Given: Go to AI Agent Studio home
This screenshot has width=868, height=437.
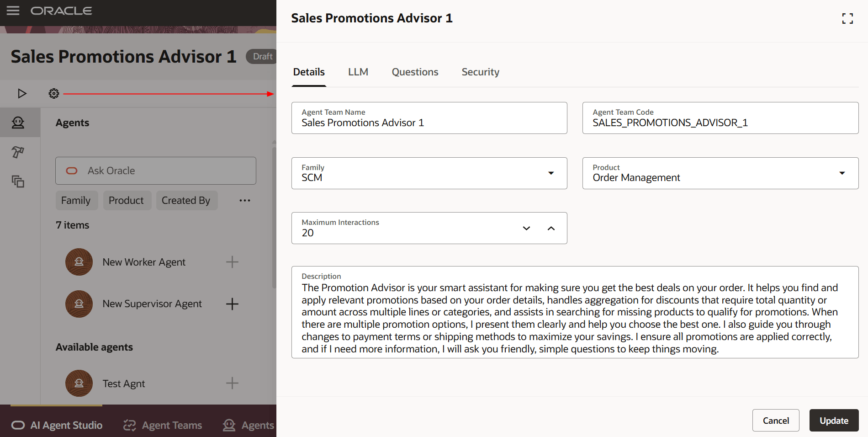Looking at the screenshot, I should point(57,425).
